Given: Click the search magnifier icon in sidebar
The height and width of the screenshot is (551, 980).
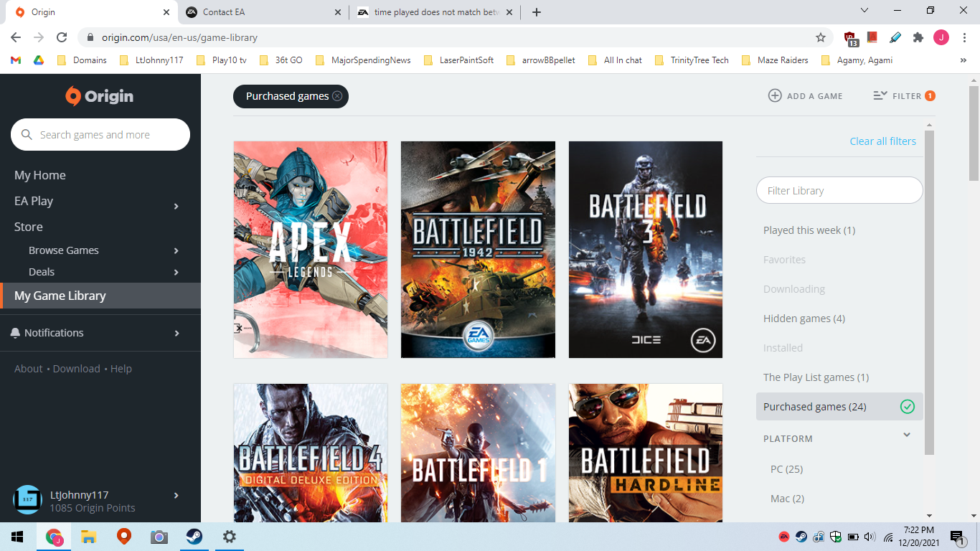Looking at the screenshot, I should point(27,135).
